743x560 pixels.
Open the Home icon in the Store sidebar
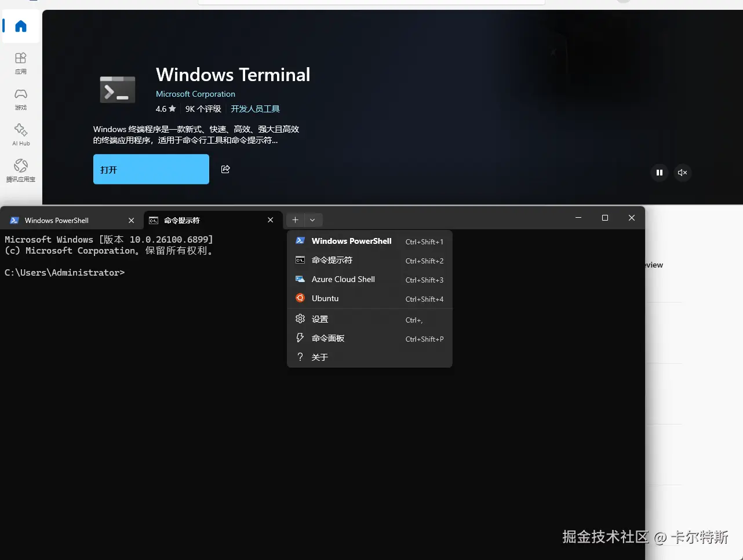tap(20, 26)
